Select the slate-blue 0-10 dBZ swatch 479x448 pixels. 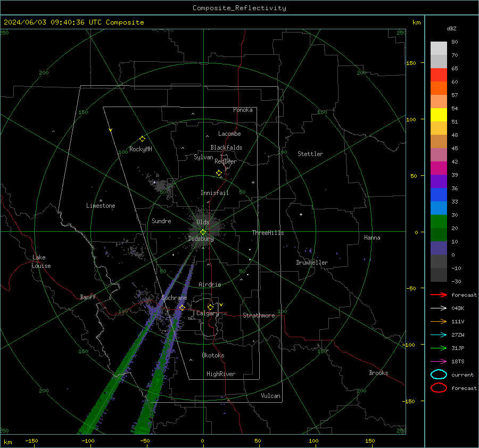point(439,248)
